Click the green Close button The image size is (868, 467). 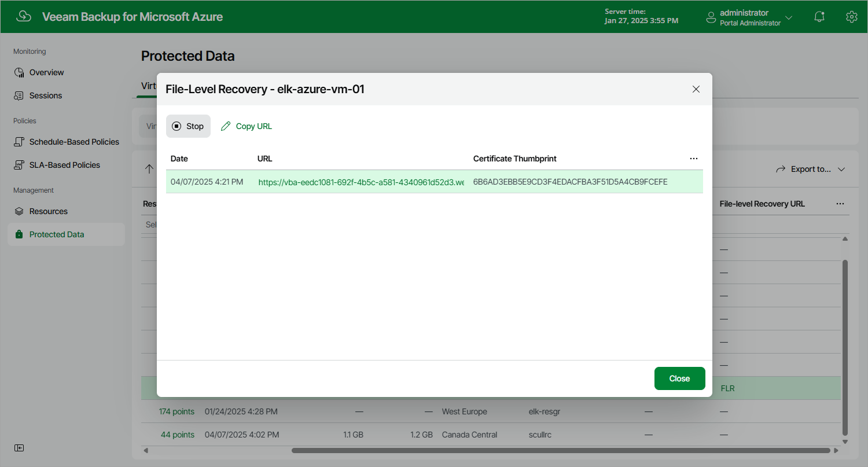tap(680, 378)
